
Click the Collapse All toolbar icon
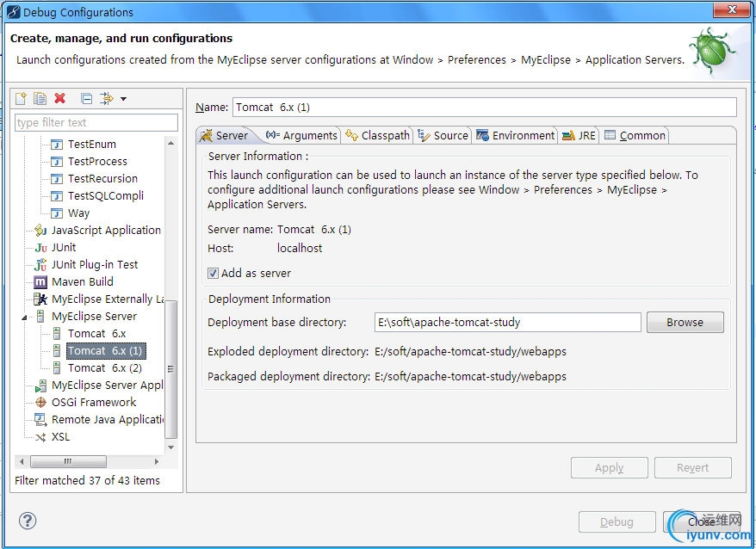(x=87, y=99)
